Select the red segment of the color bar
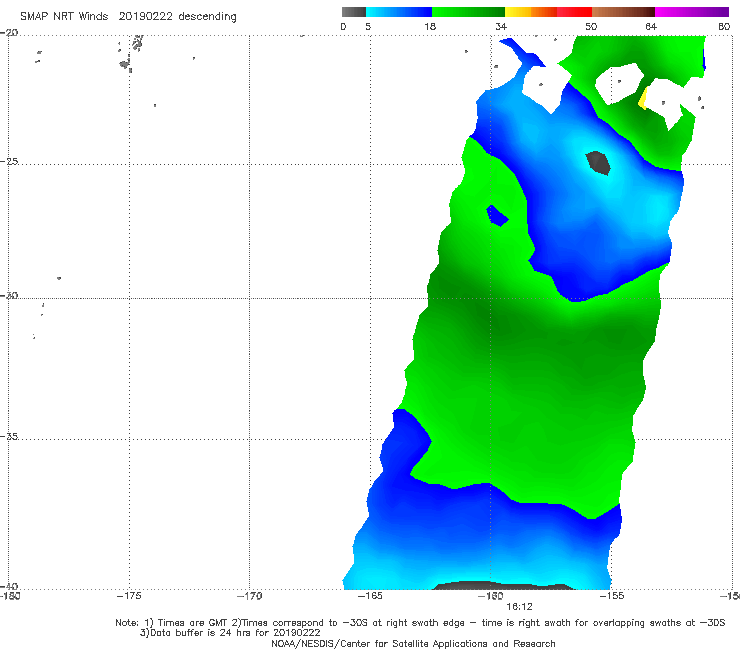 tap(574, 12)
